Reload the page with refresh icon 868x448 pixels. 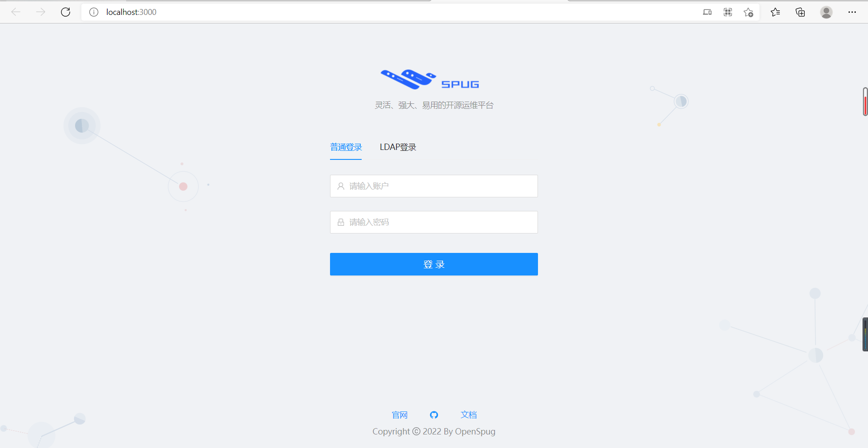(66, 12)
